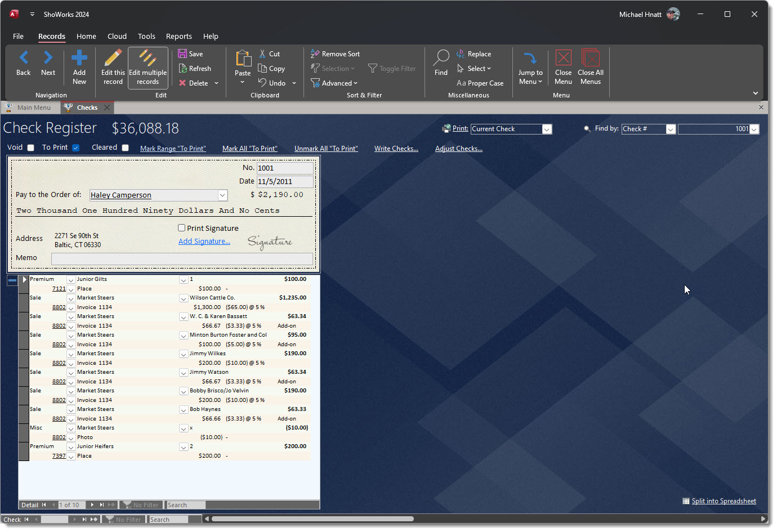The width and height of the screenshot is (777, 532).
Task: Click the Add New record icon
Action: tap(79, 58)
